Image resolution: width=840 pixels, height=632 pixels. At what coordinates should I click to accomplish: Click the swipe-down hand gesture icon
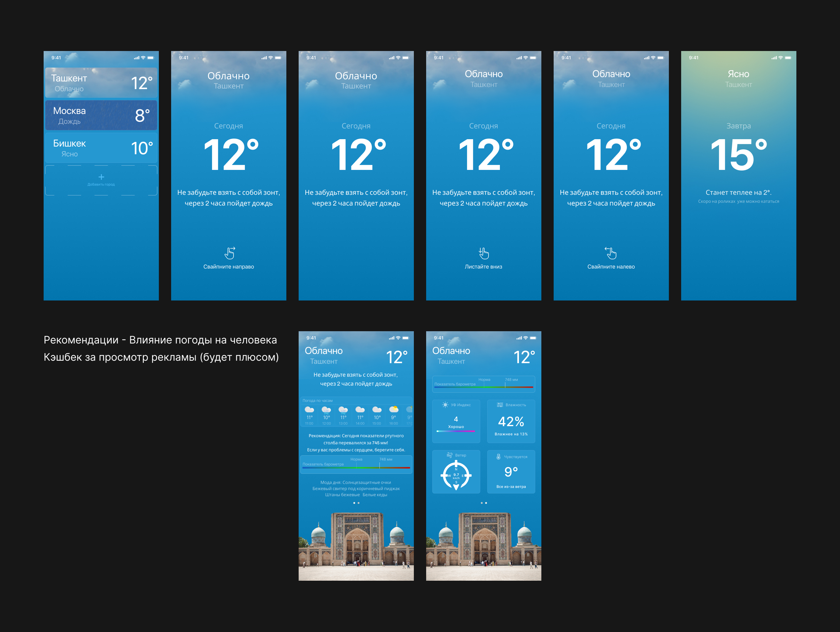483,253
